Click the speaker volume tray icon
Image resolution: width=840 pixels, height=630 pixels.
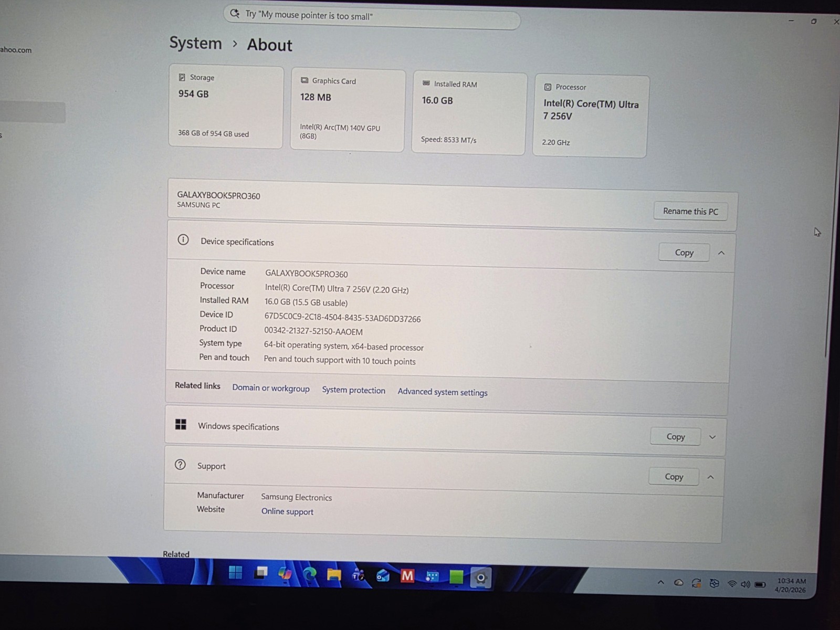(x=745, y=584)
